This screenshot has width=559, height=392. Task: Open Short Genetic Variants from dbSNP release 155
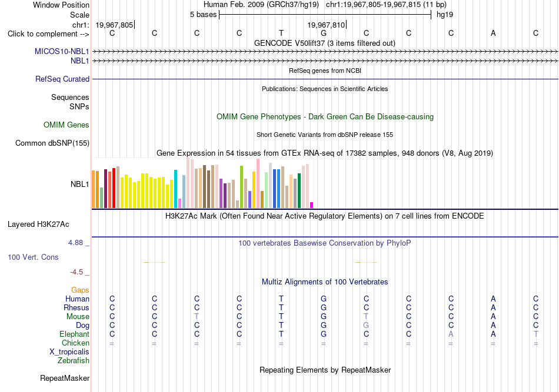tap(325, 135)
